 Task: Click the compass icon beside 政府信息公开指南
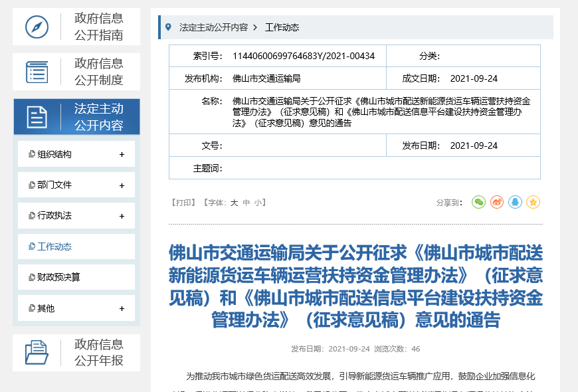tap(37, 26)
